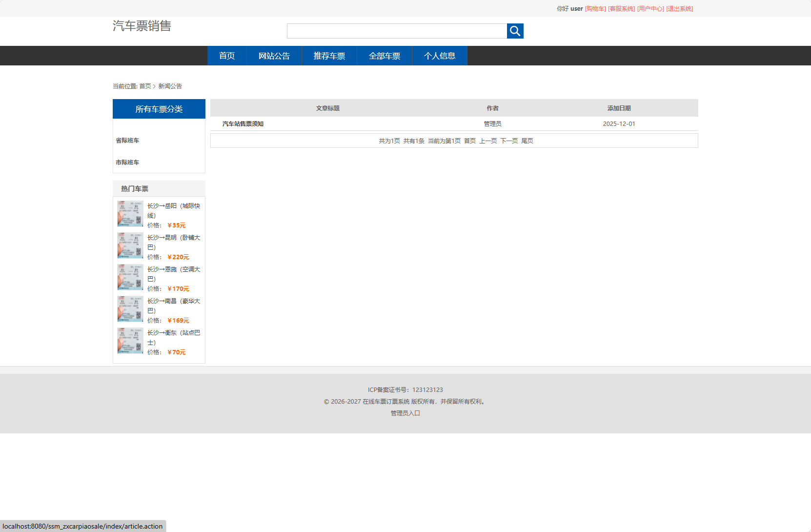Image resolution: width=811 pixels, height=532 pixels.
Task: Click the price ¥70元
Action: coord(177,352)
